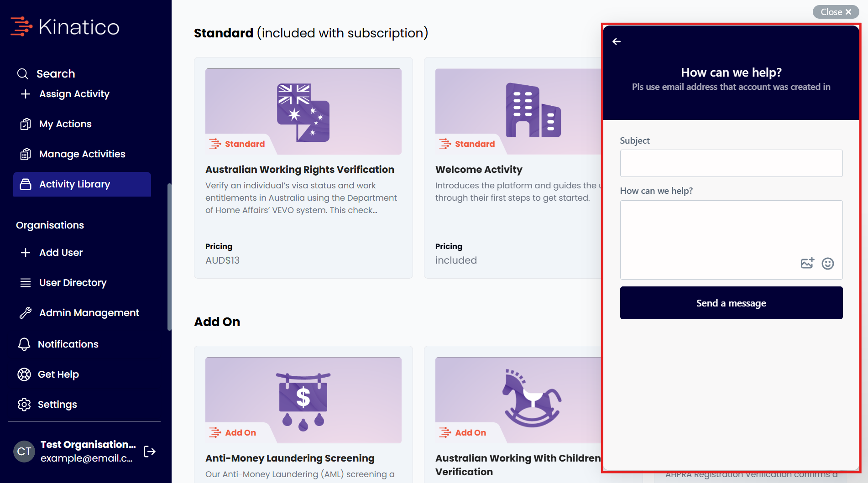
Task: Click the Kinatico logo
Action: 65,27
